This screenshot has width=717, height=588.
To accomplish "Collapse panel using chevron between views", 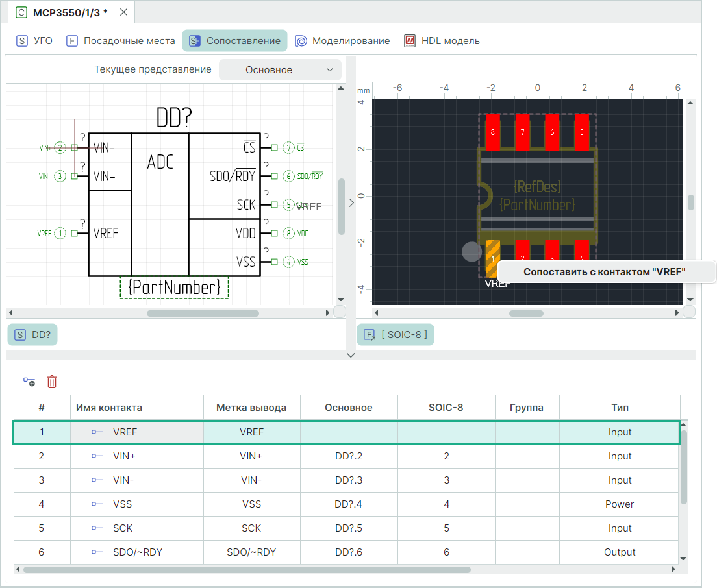I will coord(351,202).
